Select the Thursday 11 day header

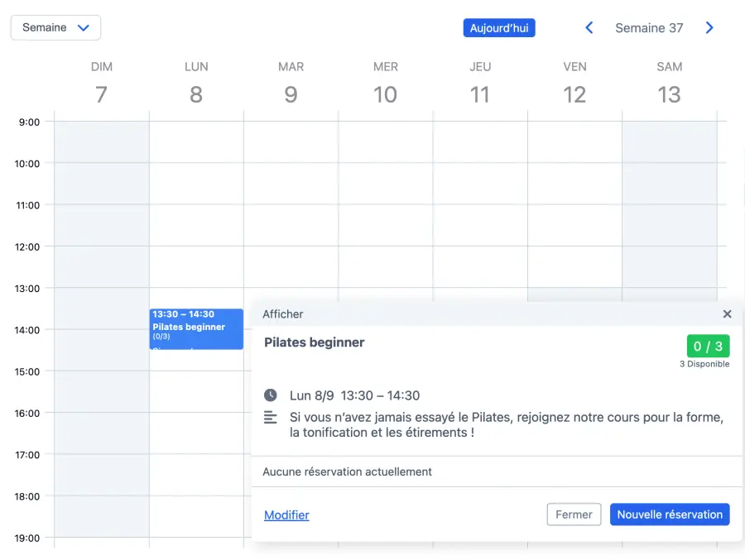(x=480, y=84)
